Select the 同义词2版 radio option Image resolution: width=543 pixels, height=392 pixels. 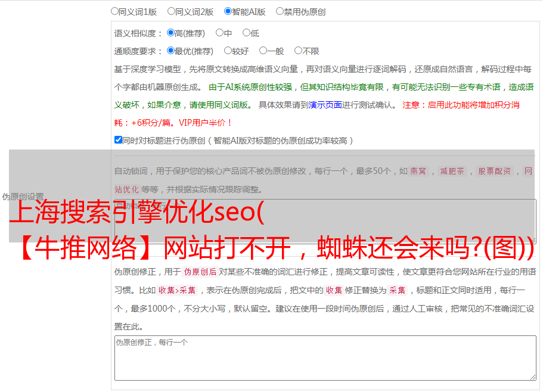click(x=171, y=11)
